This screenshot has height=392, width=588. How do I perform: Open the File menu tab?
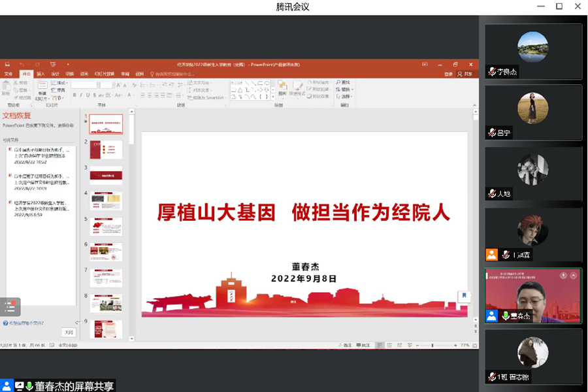[8, 74]
